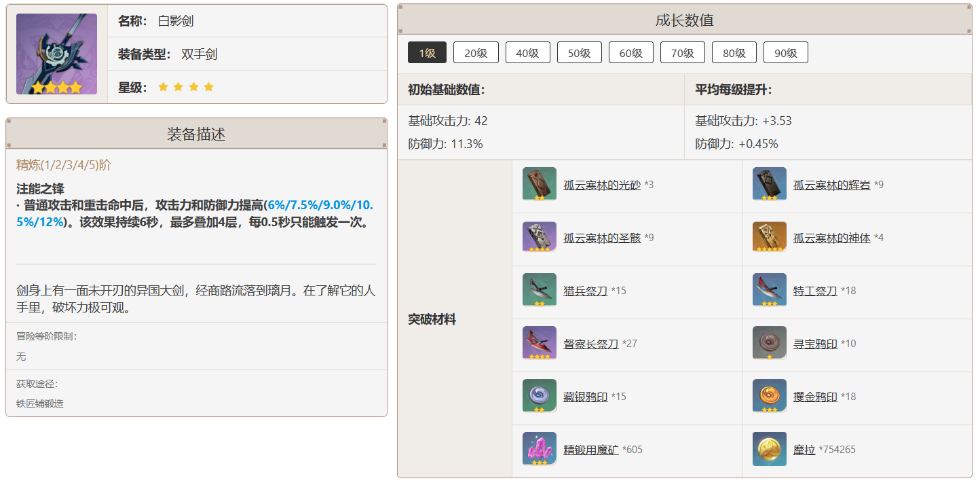The height and width of the screenshot is (485, 980).
Task: Open the 摩拉 text link
Action: 804,450
